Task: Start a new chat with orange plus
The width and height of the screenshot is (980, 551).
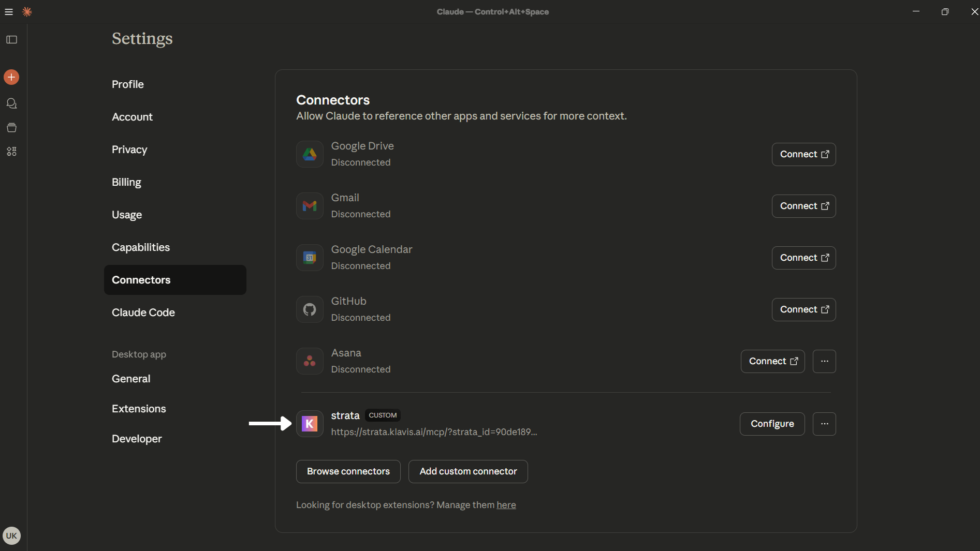Action: point(11,77)
